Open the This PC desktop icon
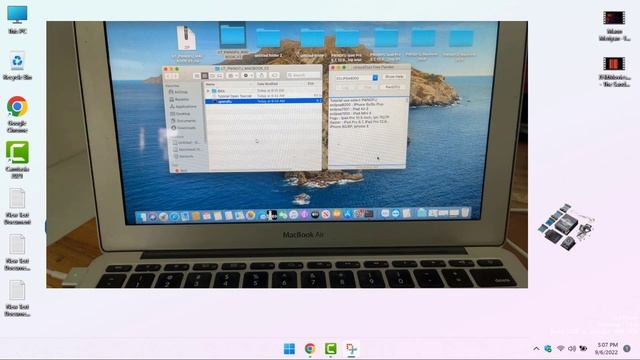Viewport: 640px width, 360px height. click(17, 19)
